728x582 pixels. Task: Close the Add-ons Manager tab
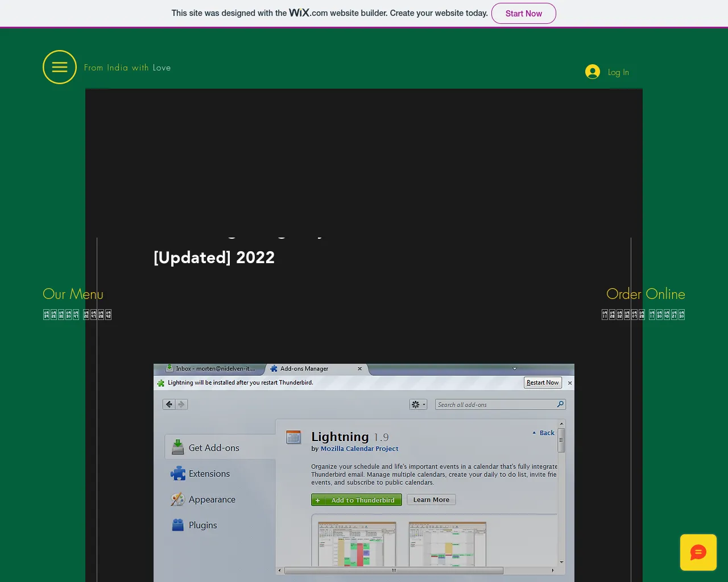click(359, 369)
